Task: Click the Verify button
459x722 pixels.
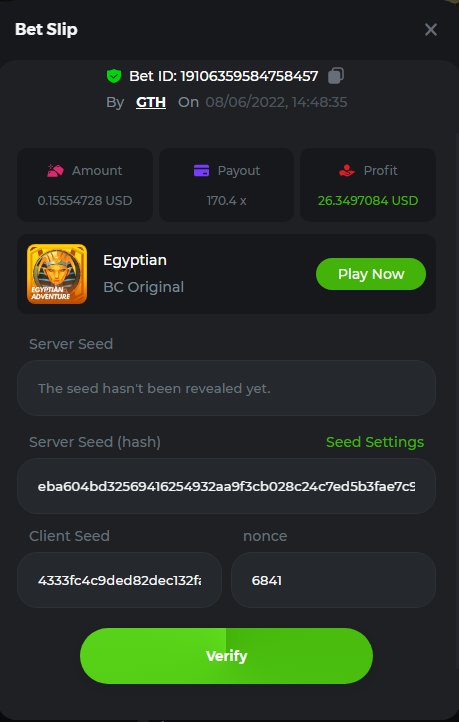Action: pyautogui.click(x=227, y=656)
